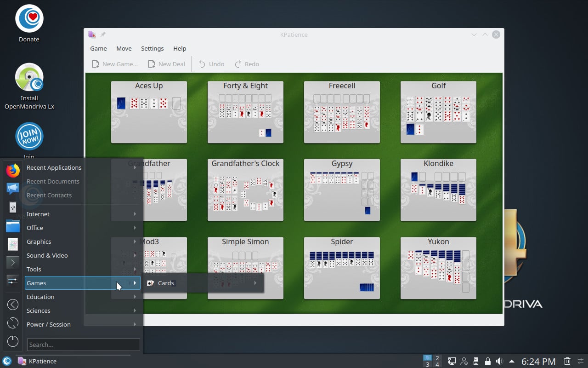Click the lock icon in system tray
The height and width of the screenshot is (368, 588).
tap(488, 361)
